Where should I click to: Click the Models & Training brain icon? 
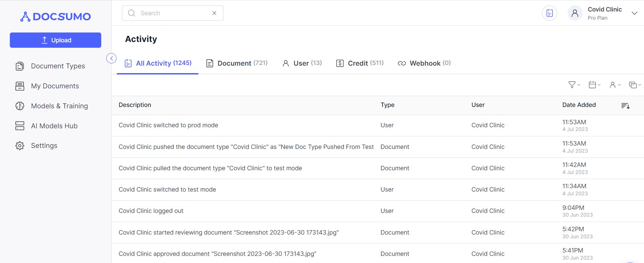click(x=20, y=106)
